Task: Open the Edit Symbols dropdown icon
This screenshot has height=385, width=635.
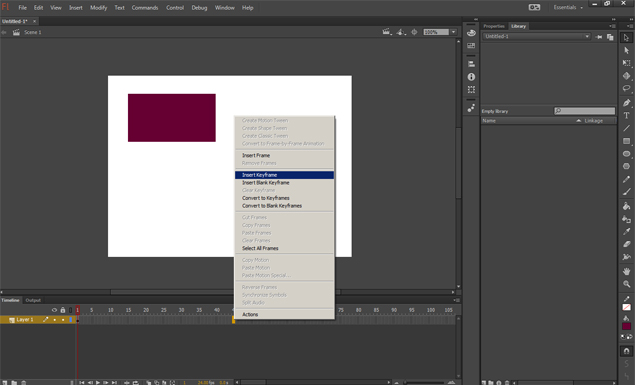Action: (401, 32)
